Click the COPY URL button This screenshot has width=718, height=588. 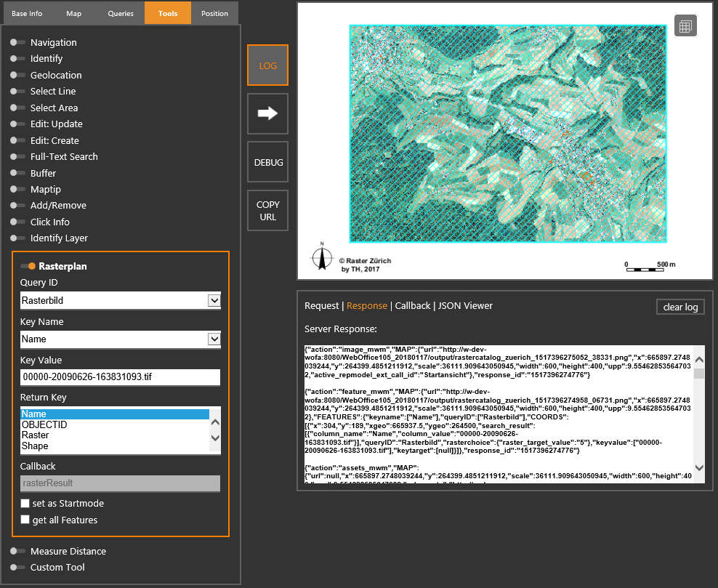(x=267, y=210)
